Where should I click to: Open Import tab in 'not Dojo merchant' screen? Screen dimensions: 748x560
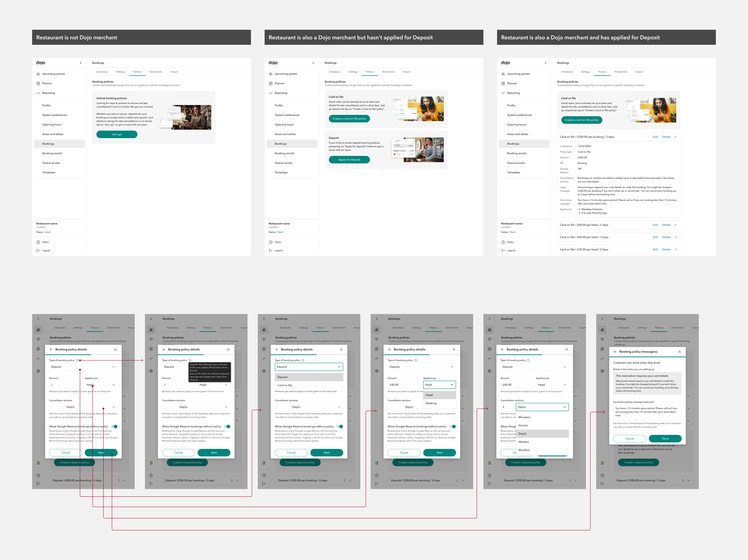(x=174, y=72)
